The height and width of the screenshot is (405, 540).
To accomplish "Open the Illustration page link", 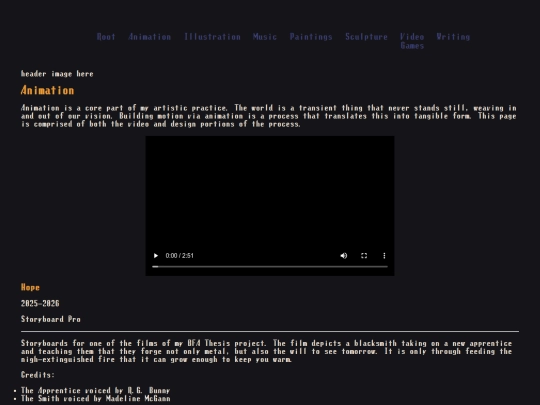I will (212, 37).
